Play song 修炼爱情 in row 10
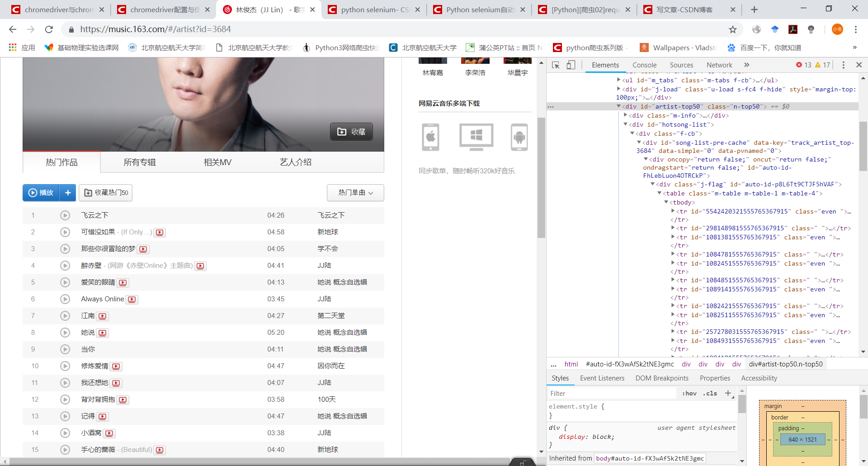868x466 pixels. coord(65,366)
